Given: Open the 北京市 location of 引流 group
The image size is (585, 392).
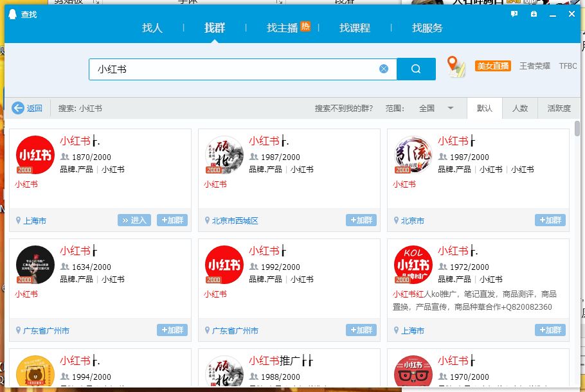Looking at the screenshot, I should [413, 221].
